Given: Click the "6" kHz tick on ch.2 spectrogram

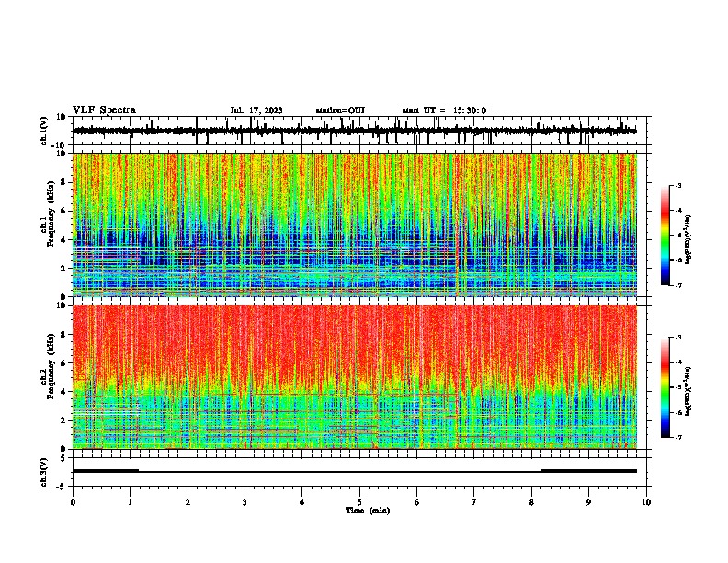Looking at the screenshot, I should click(x=63, y=363).
